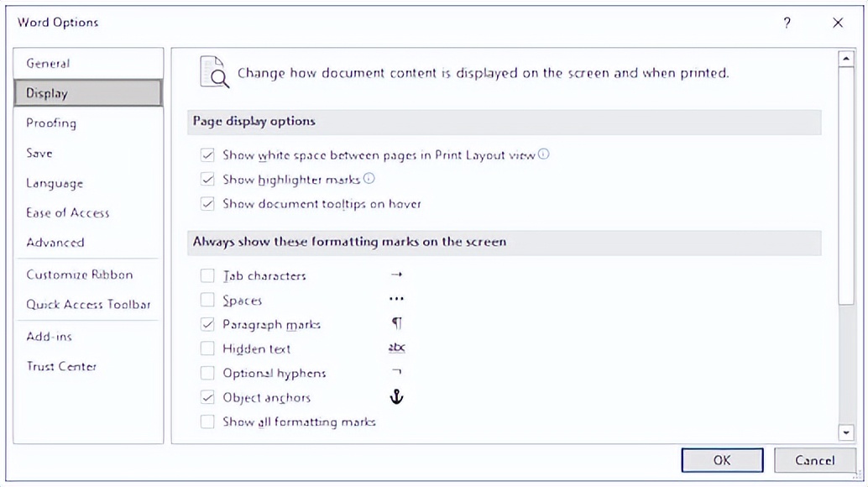Click the Cancel button
Viewport: 868px width, 487px height.
(814, 460)
